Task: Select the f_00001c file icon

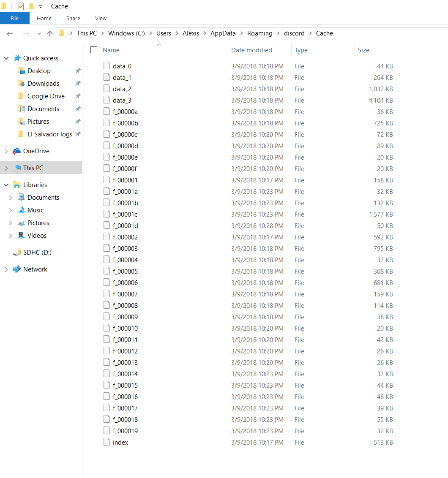Action: pos(106,214)
